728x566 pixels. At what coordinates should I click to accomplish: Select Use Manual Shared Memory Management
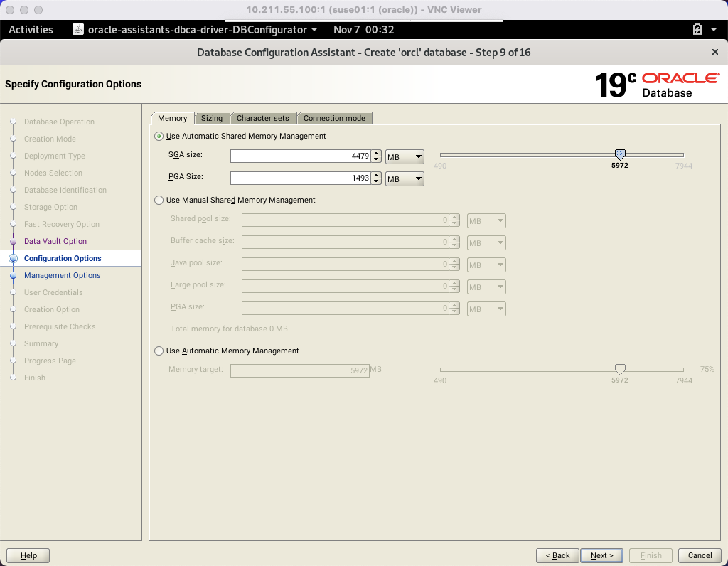click(x=159, y=200)
